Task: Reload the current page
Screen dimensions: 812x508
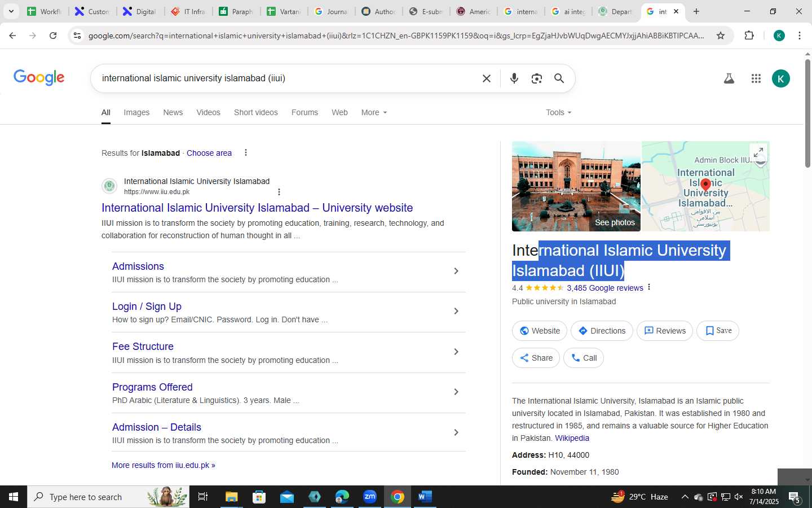Action: tap(53, 36)
